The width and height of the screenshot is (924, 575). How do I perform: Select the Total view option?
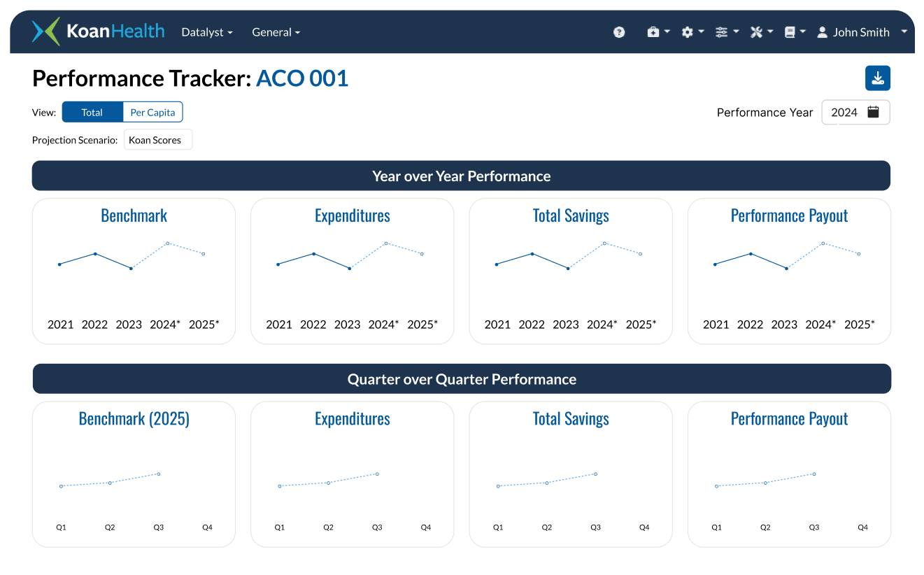pyautogui.click(x=92, y=112)
